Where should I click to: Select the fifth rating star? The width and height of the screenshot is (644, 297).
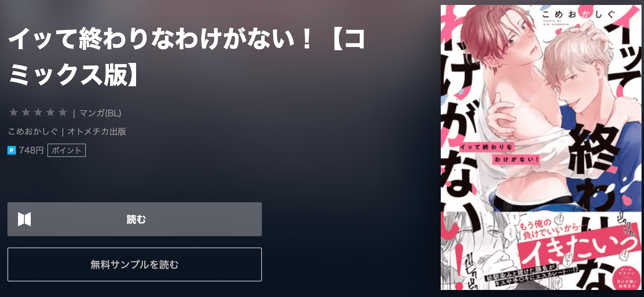(63, 112)
